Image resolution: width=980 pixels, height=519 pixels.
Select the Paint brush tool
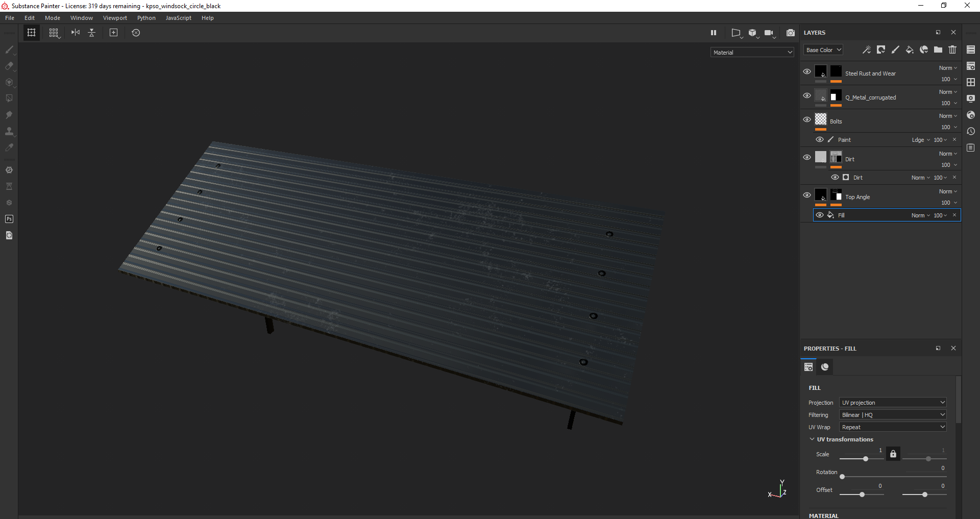pyautogui.click(x=9, y=50)
